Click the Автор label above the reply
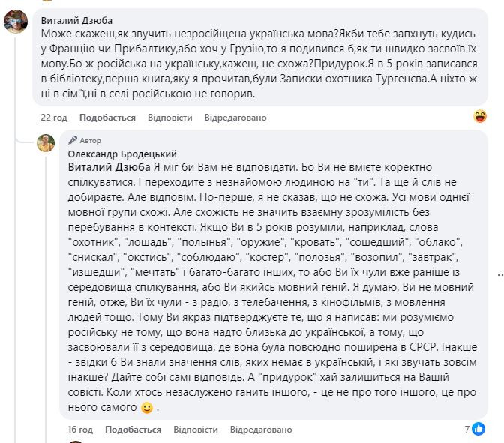The image size is (504, 443). point(89,140)
